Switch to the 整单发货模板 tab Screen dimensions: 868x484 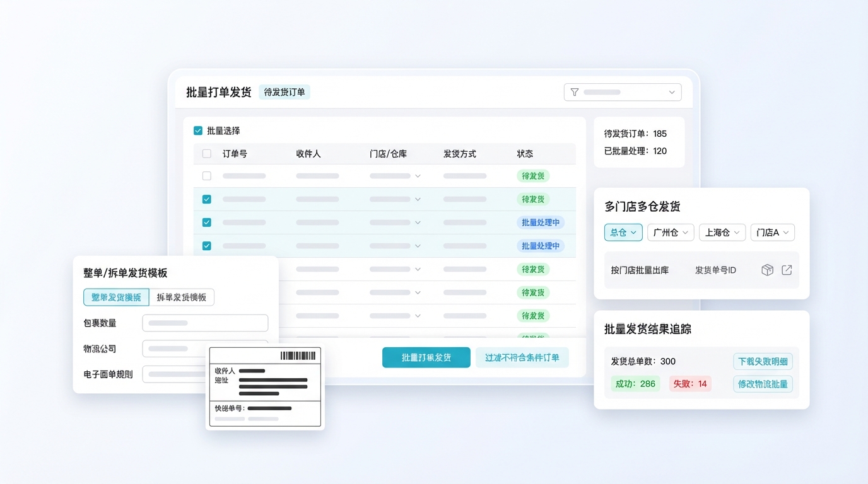pyautogui.click(x=116, y=297)
